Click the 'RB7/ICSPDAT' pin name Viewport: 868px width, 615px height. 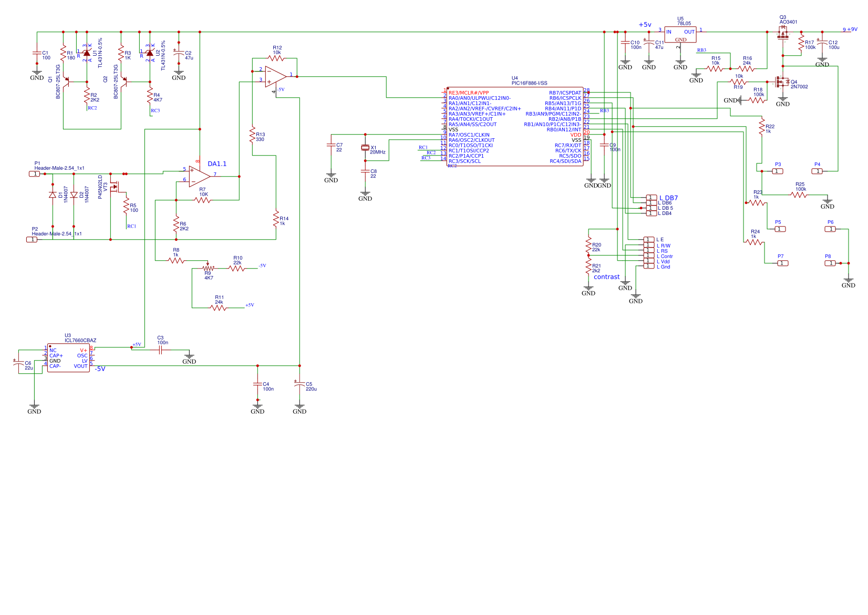[x=565, y=93]
